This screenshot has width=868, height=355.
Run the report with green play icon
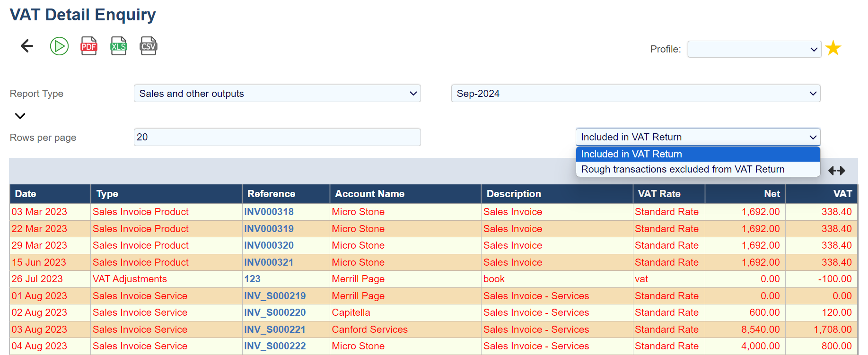[59, 46]
